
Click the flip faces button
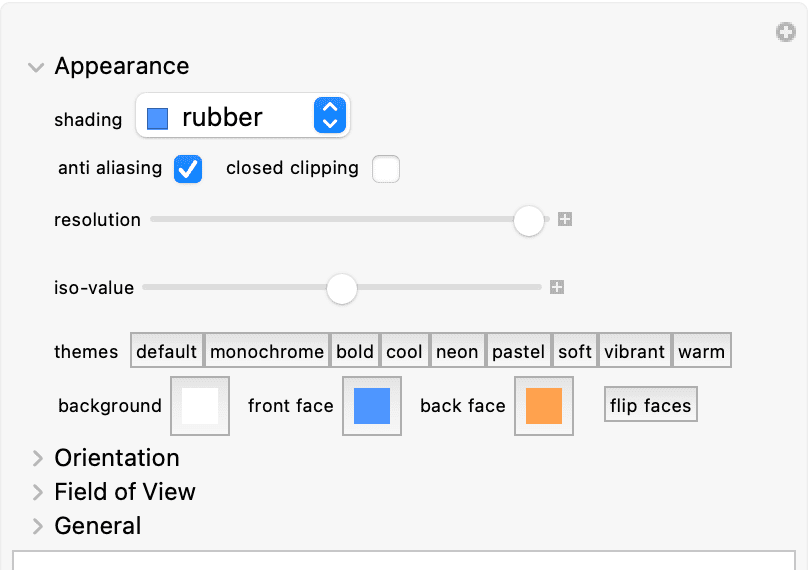650,405
